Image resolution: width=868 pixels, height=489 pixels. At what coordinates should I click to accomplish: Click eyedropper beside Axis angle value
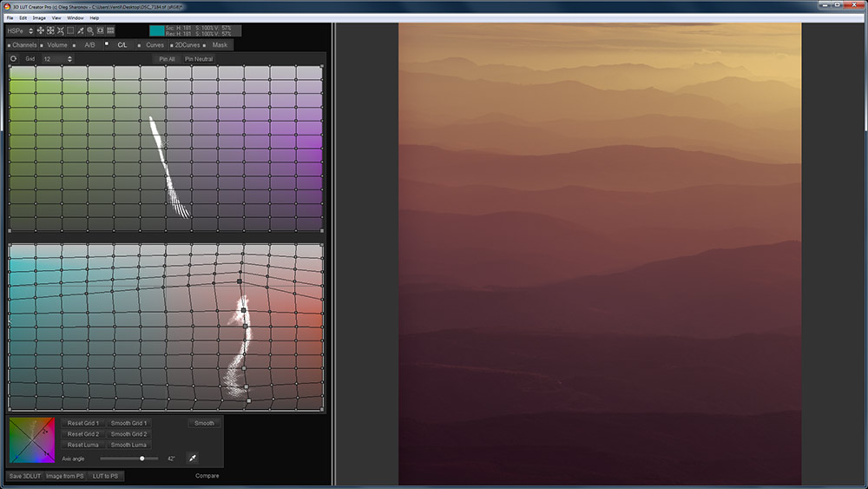click(193, 458)
